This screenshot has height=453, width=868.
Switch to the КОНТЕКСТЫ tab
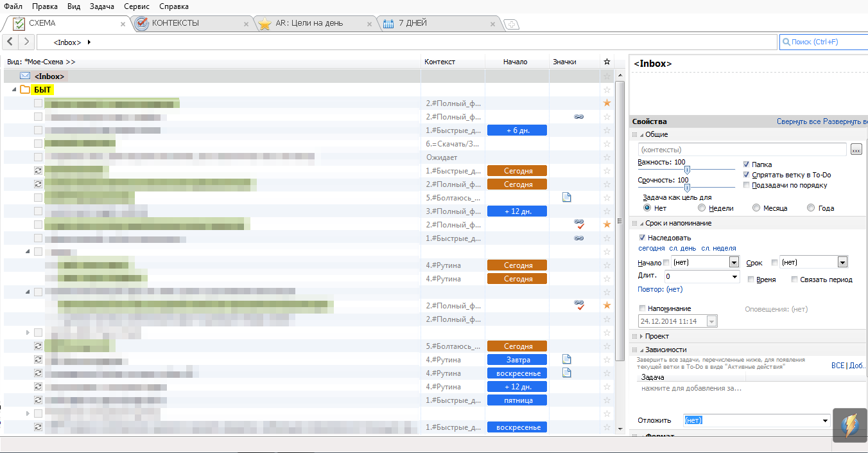(x=175, y=23)
